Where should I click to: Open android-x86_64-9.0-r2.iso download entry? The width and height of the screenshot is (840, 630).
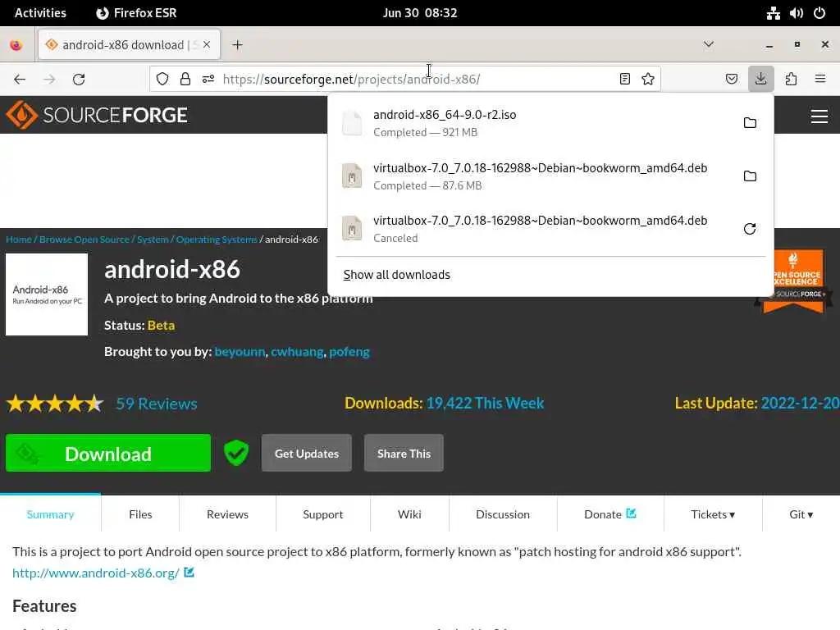tap(536, 123)
